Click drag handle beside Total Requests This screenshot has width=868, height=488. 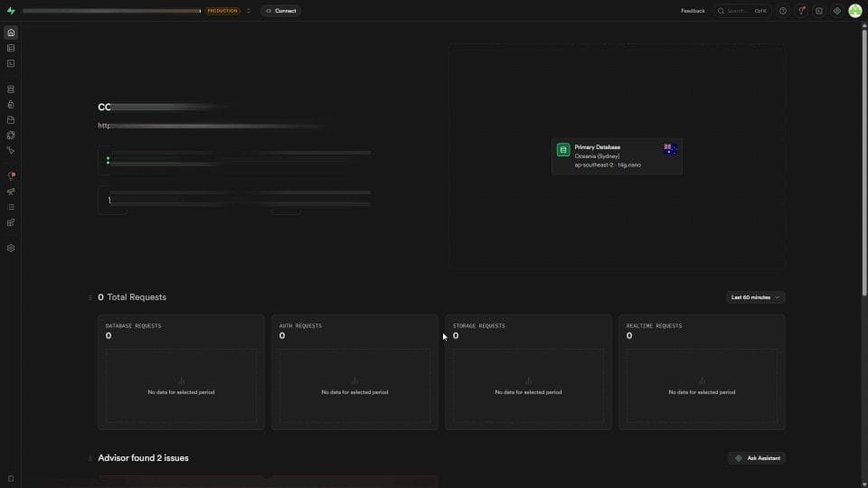90,297
